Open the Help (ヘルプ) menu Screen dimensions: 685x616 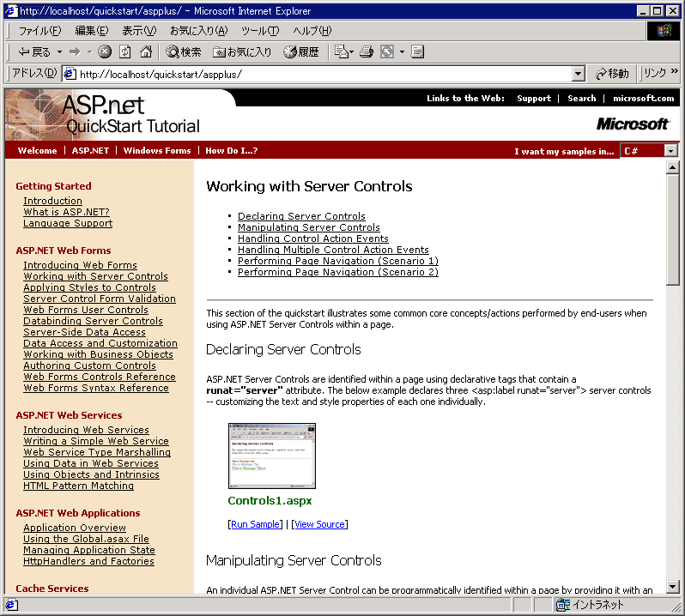[x=312, y=31]
